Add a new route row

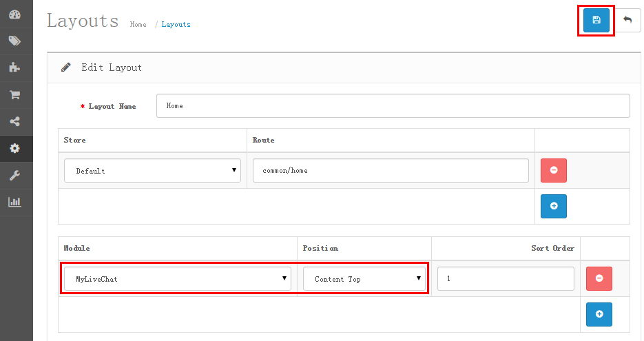[554, 206]
